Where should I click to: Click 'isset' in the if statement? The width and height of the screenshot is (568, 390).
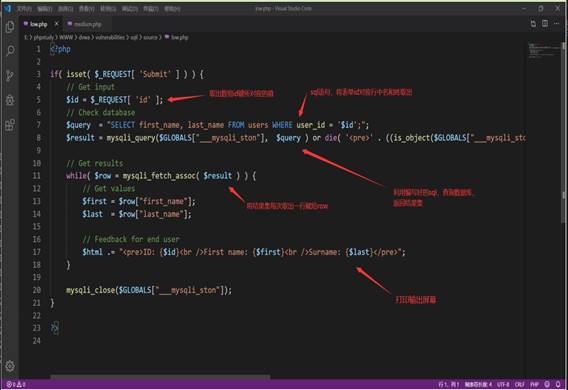tap(76, 74)
